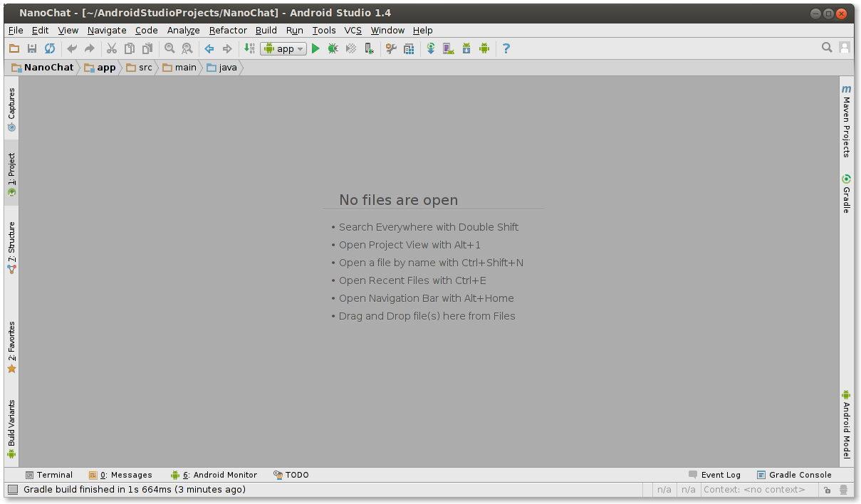Open the Android Monitor tab
Screen dimensions: 861x504
pos(214,475)
